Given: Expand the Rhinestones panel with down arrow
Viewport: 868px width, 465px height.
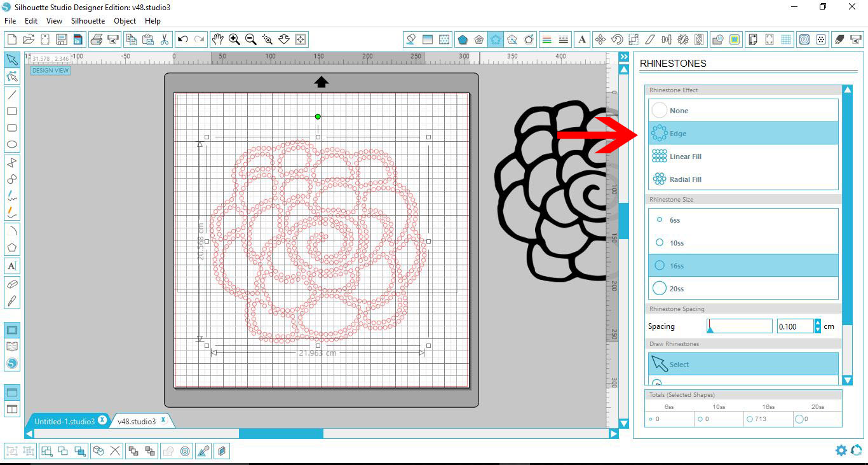Looking at the screenshot, I should pos(848,380).
